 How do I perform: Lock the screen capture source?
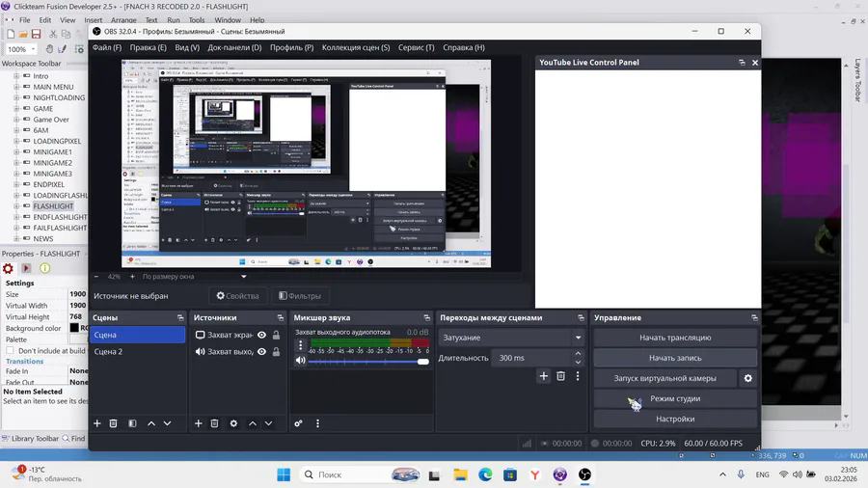coord(276,335)
